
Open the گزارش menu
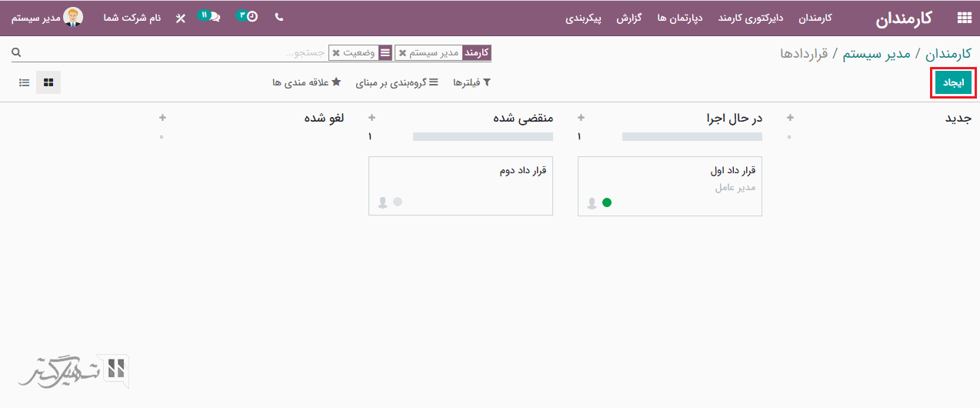628,18
